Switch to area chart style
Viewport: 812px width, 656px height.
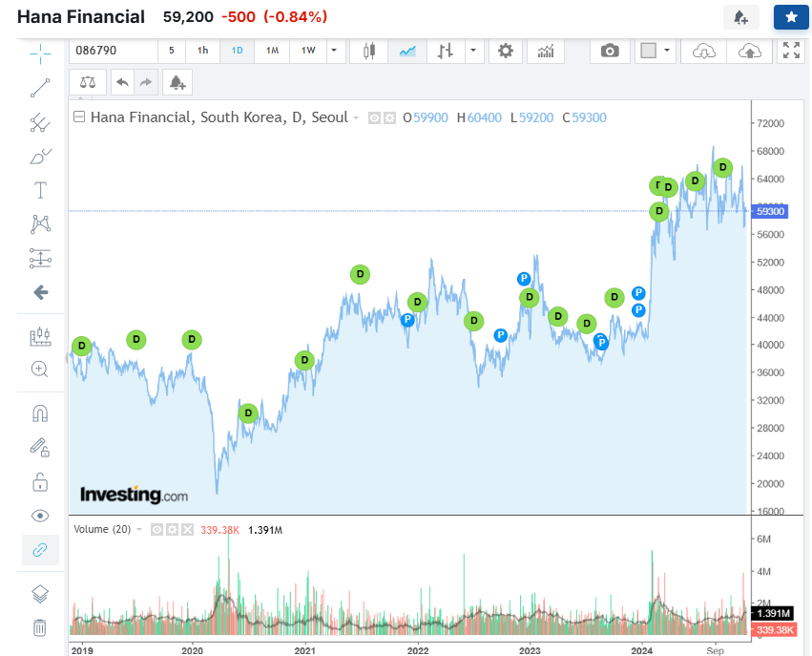coord(407,51)
